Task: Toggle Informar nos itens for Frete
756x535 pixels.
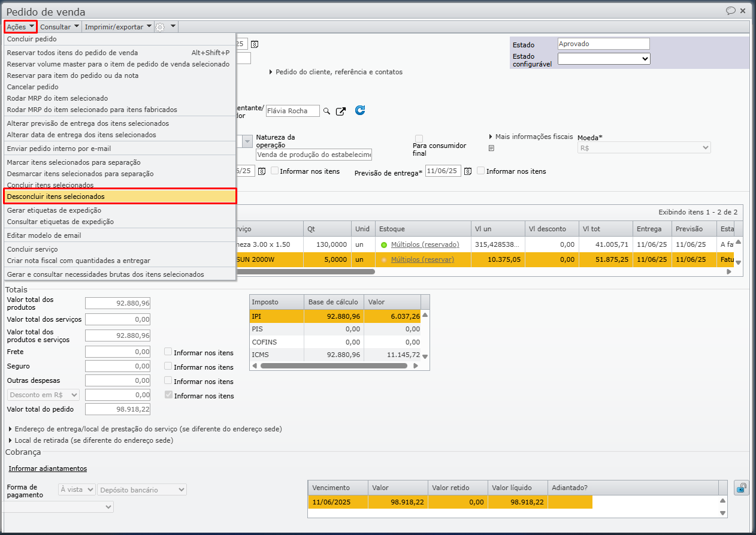Action: 168,352
